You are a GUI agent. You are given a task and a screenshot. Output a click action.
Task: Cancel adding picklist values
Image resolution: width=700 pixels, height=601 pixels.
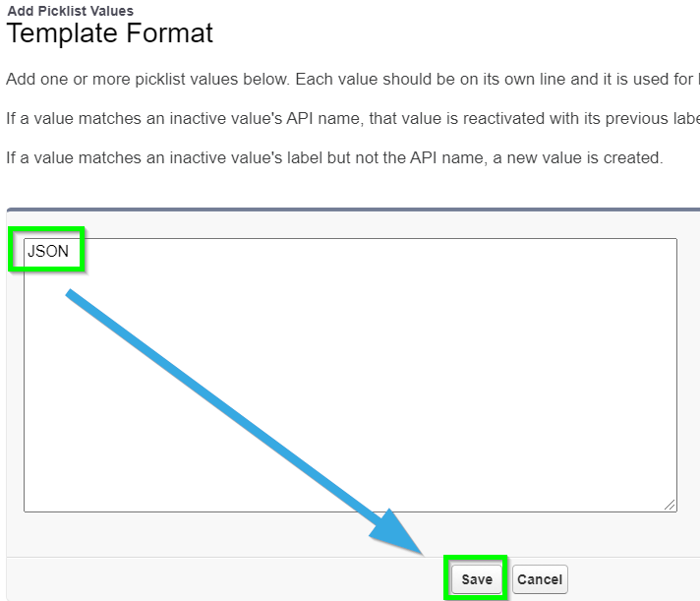(x=540, y=579)
